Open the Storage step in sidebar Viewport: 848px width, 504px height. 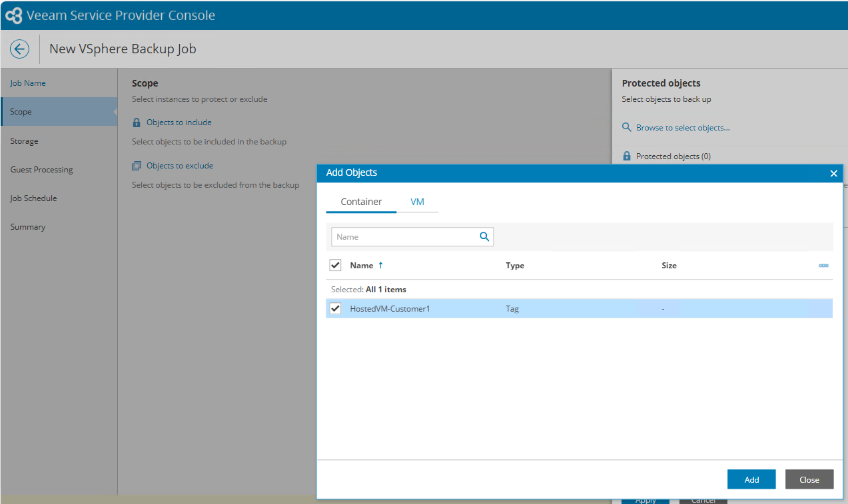point(24,141)
